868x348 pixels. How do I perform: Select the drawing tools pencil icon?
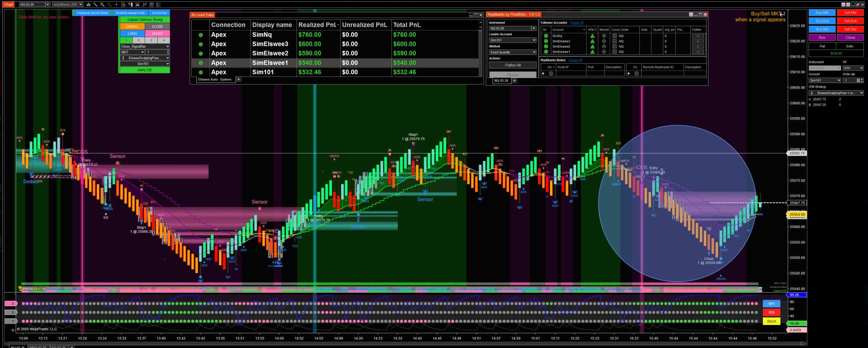pyautogui.click(x=95, y=5)
